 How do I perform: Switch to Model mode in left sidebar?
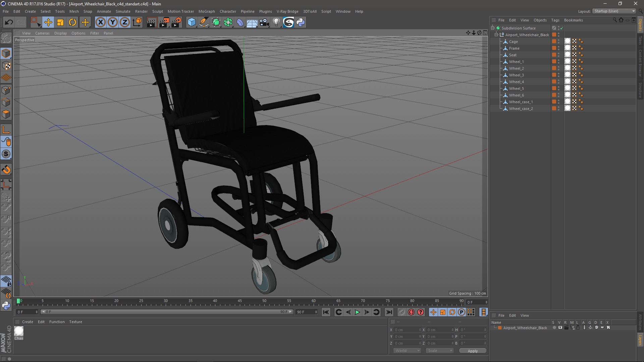pos(6,54)
